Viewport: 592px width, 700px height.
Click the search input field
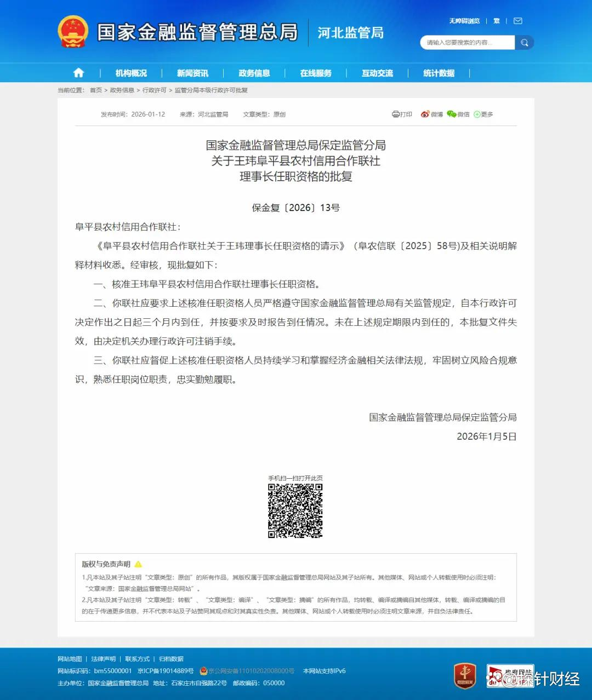[466, 43]
